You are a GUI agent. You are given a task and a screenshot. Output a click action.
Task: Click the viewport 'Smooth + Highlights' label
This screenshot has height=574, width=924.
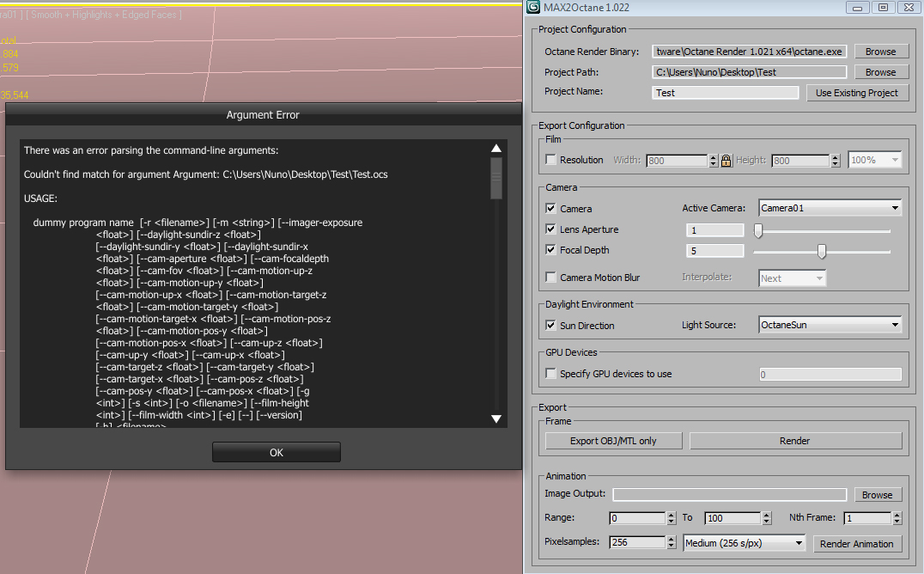[106, 15]
